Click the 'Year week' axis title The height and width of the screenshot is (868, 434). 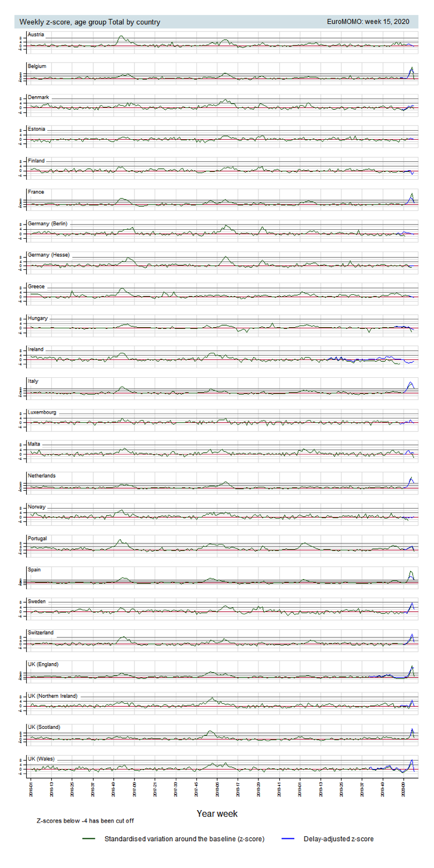click(217, 813)
